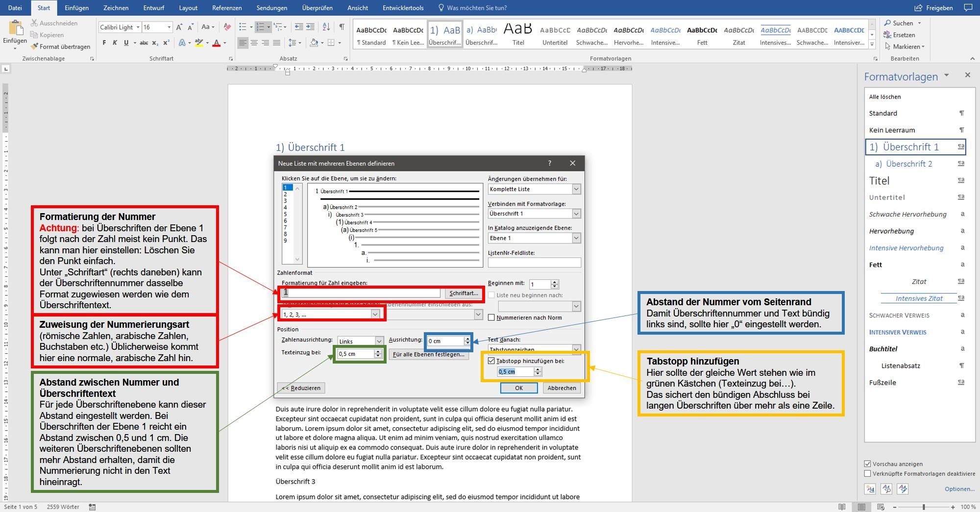
Task: Click Formatierung für Zahl eingeben field
Action: coord(361,293)
